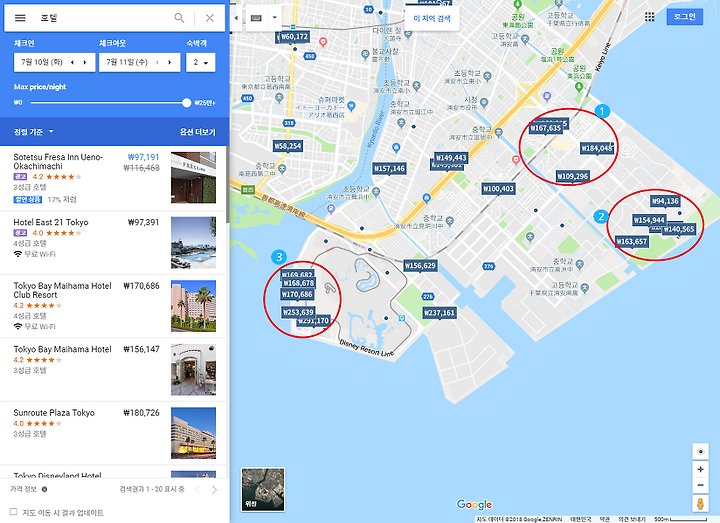Click the my location target button
The image size is (720, 523).
[700, 452]
